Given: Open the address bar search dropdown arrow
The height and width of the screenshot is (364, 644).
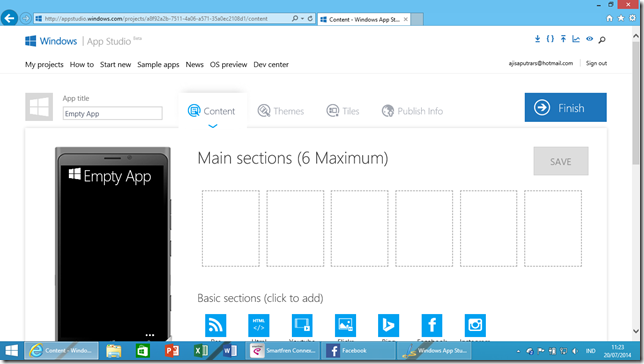Looking at the screenshot, I should tap(303, 18).
